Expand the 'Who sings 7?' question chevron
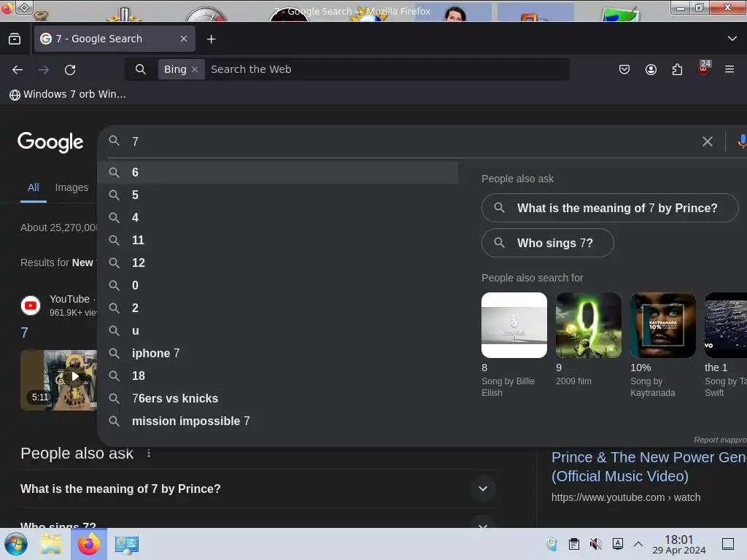Viewport: 747px width, 560px height. click(x=483, y=525)
